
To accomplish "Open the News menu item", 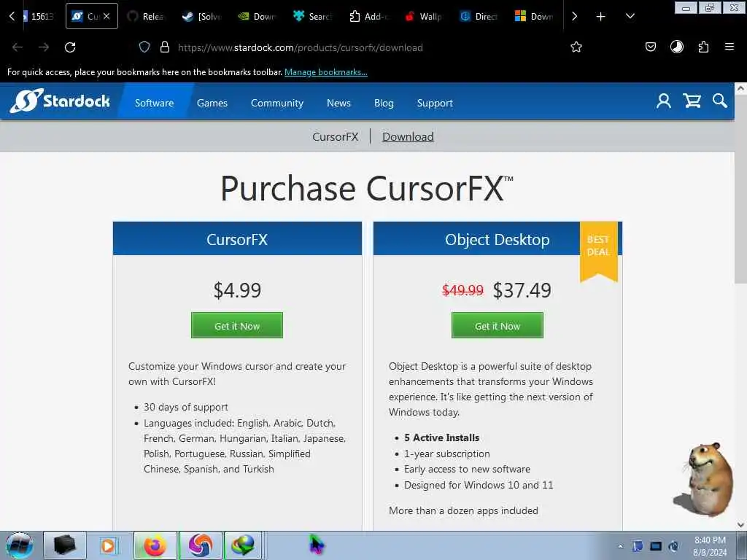I will coord(338,103).
